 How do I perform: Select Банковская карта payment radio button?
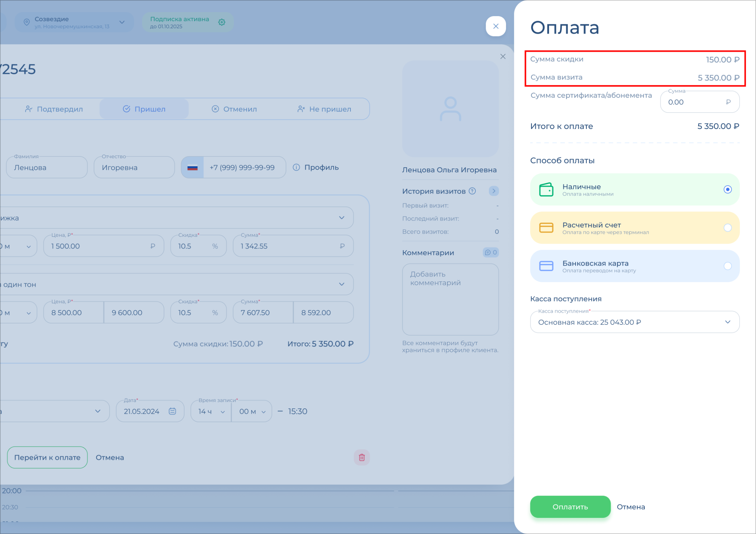(727, 266)
